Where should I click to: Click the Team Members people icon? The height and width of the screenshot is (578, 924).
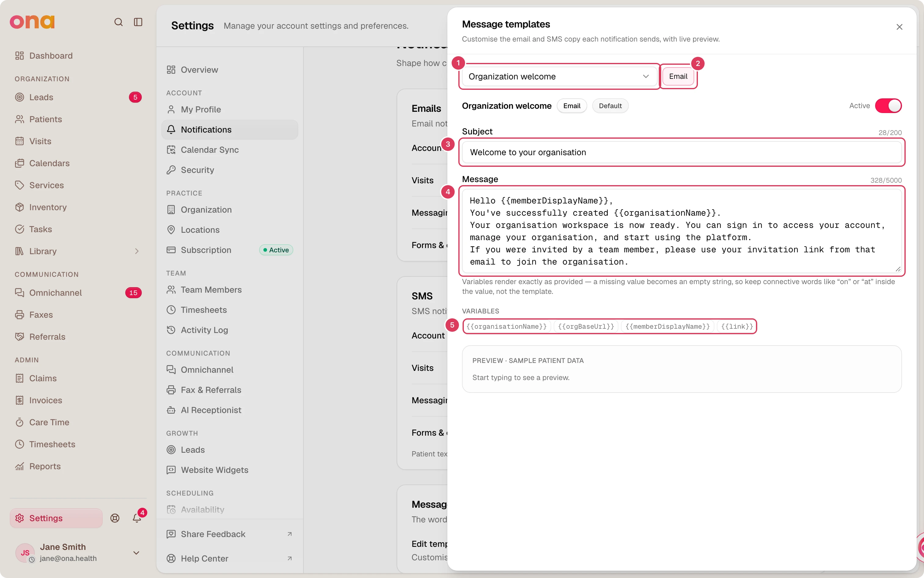(171, 290)
